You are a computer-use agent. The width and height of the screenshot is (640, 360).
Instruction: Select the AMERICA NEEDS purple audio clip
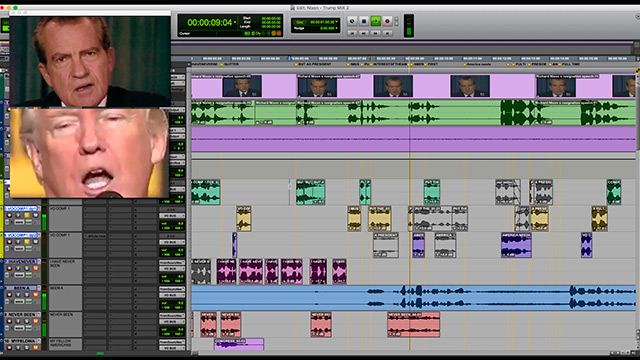(516, 245)
